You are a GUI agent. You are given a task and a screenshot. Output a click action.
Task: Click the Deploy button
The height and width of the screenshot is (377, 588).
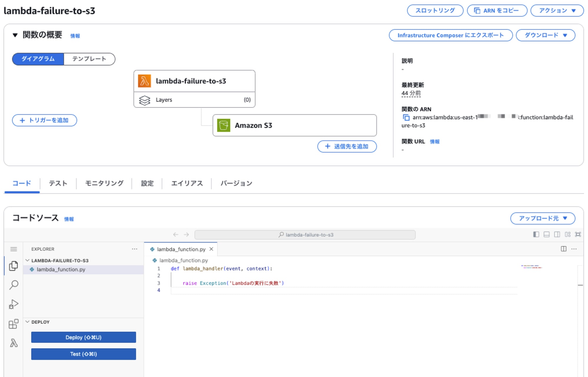point(83,337)
